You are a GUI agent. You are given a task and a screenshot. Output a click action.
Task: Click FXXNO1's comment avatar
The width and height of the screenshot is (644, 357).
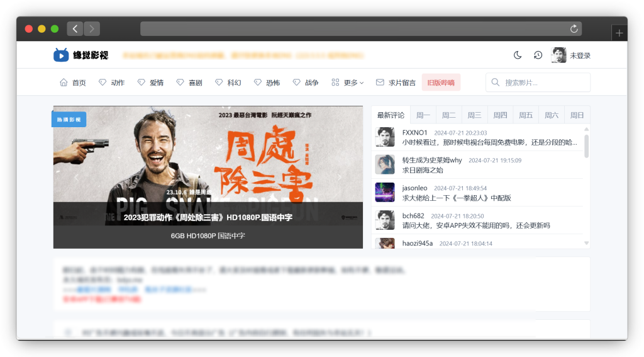tap(385, 137)
